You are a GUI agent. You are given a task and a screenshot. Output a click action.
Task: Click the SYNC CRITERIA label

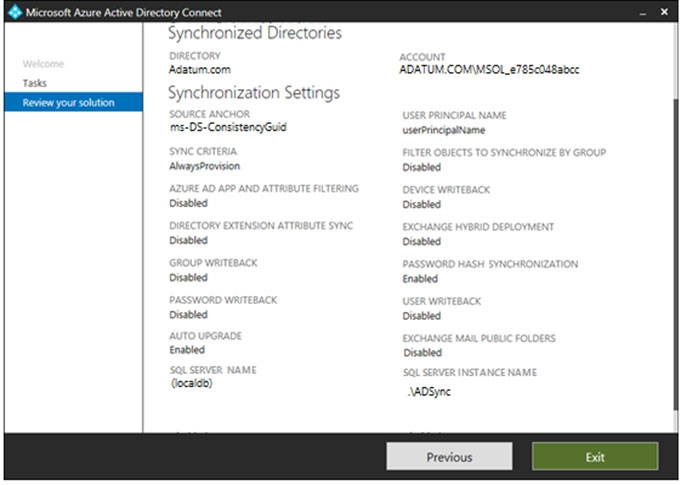(203, 152)
